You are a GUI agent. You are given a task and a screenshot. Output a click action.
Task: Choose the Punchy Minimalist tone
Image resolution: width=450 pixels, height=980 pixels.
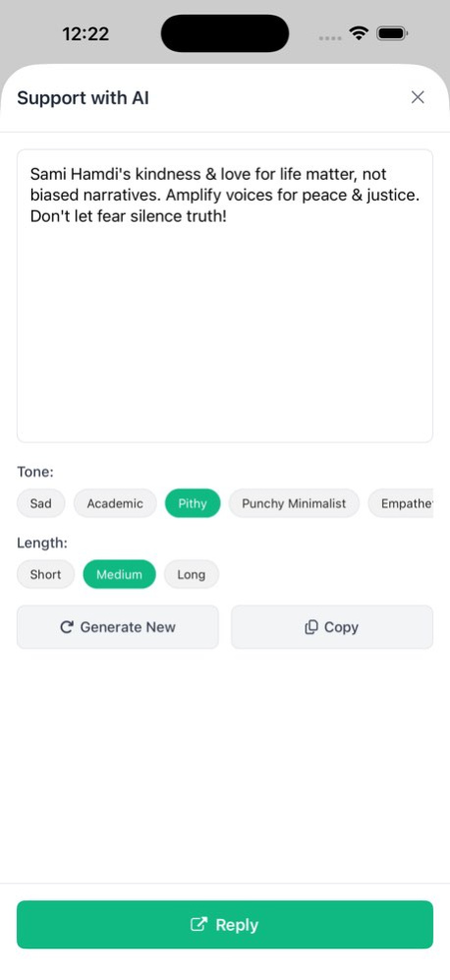(294, 503)
